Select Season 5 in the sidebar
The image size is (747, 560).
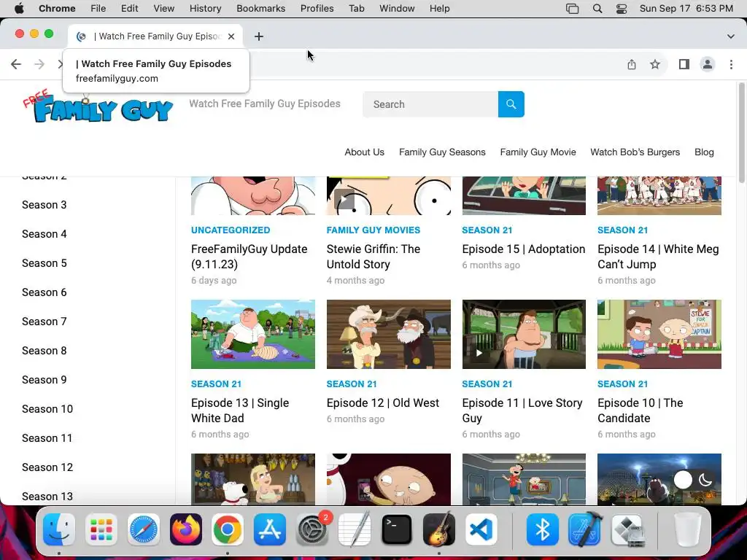pyautogui.click(x=44, y=263)
